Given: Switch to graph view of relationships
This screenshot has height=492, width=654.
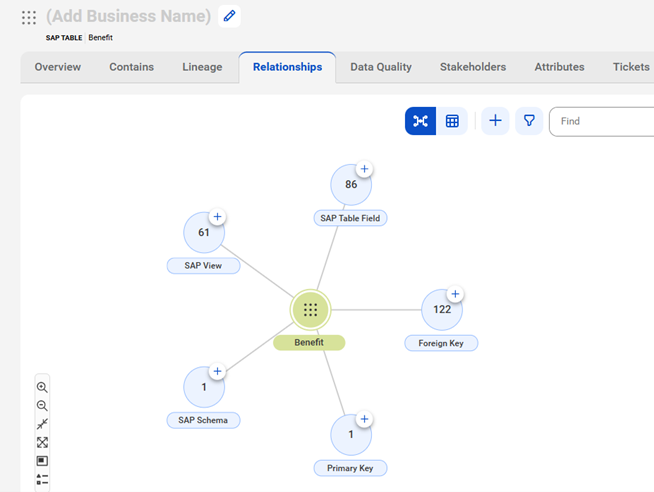Looking at the screenshot, I should pos(420,121).
